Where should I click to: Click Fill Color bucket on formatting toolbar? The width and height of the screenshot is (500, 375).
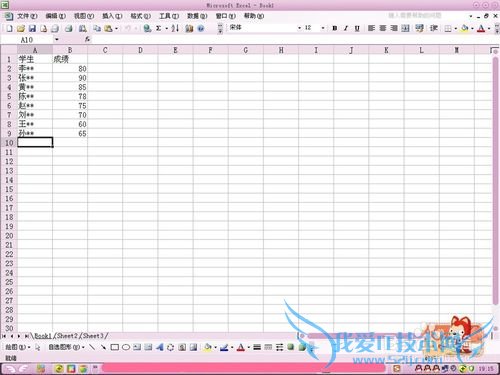click(x=465, y=28)
